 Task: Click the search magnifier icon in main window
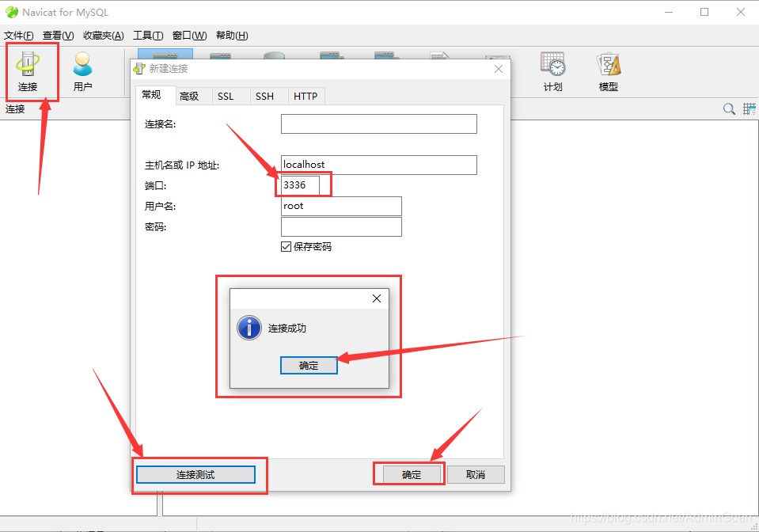tap(729, 109)
